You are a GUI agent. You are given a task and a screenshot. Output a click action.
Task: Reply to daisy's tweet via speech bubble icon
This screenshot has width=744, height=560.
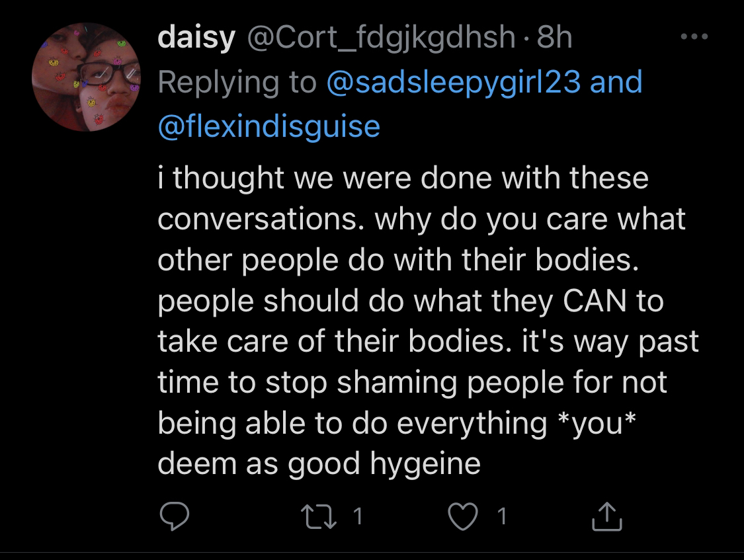[x=175, y=516]
